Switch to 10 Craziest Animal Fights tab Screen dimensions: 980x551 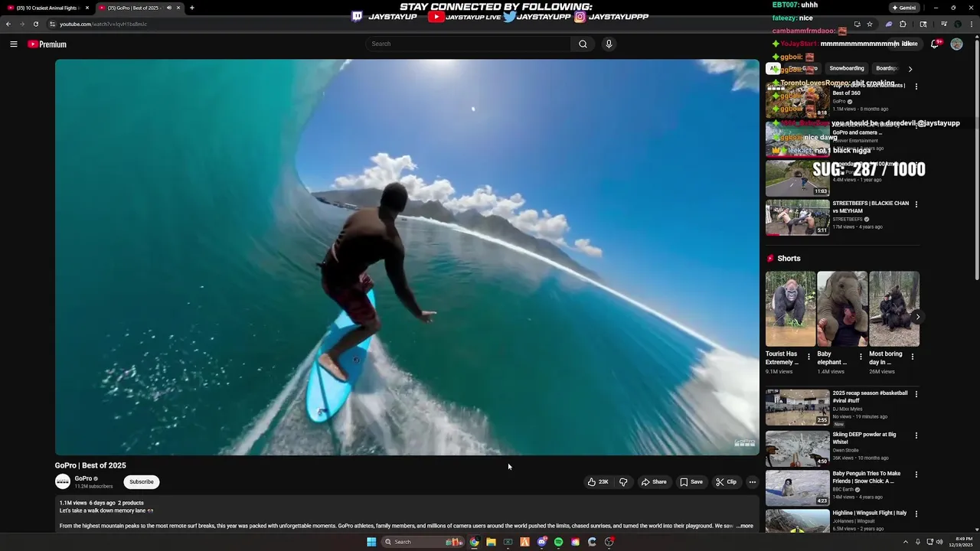[x=47, y=8]
